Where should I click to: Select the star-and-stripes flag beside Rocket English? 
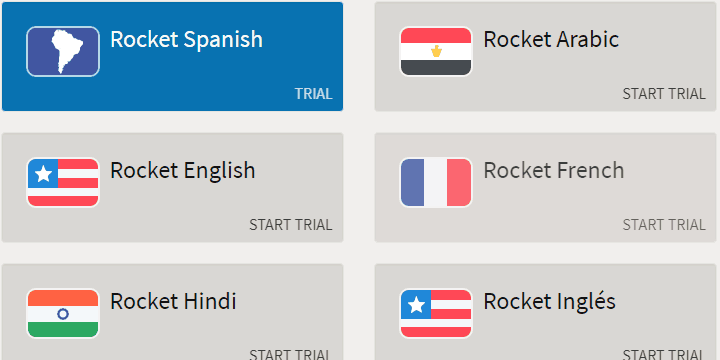tap(63, 182)
